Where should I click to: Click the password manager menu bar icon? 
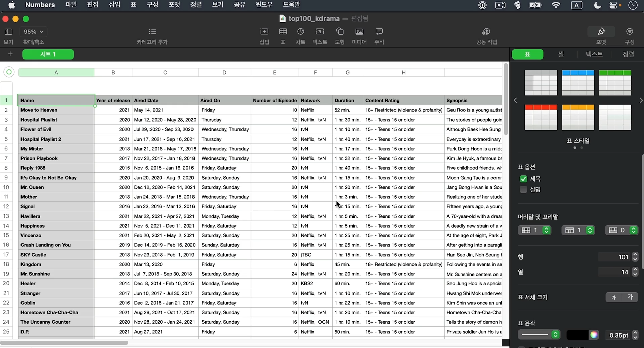[482, 5]
